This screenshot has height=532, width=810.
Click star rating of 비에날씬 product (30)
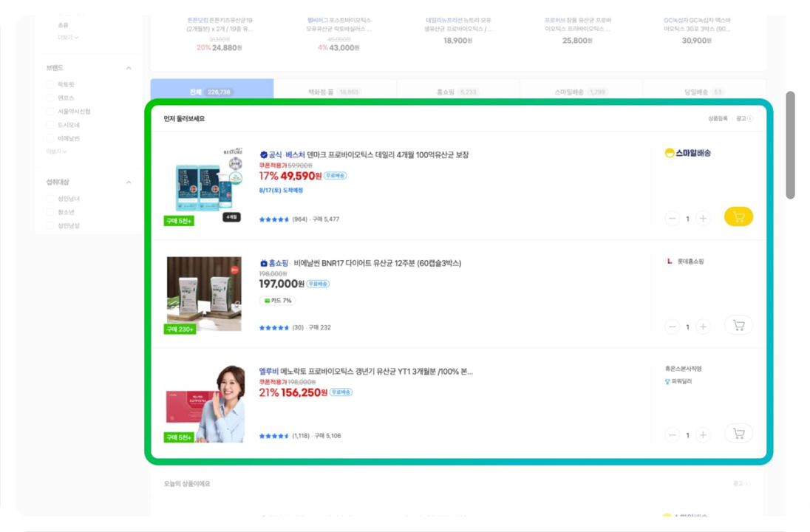(x=273, y=327)
